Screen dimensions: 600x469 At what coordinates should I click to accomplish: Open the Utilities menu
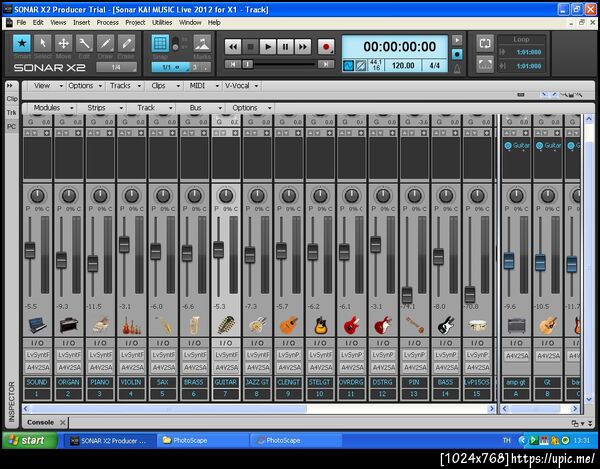click(162, 23)
